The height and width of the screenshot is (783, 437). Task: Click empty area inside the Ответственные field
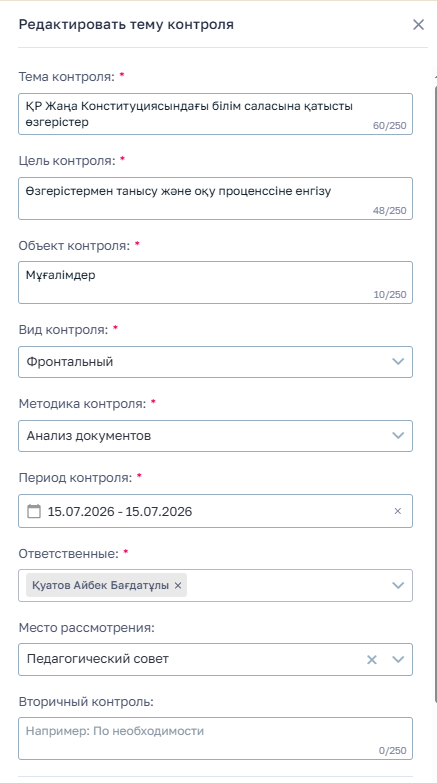287,585
